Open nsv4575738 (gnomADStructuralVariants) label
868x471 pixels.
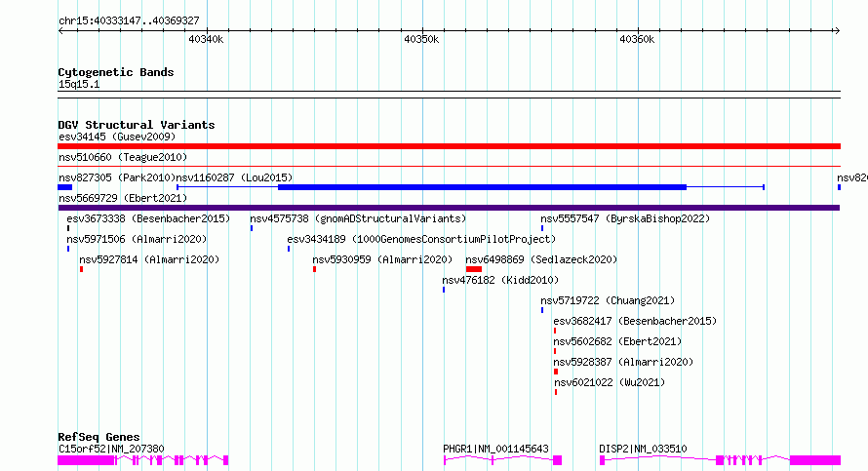pyautogui.click(x=358, y=218)
